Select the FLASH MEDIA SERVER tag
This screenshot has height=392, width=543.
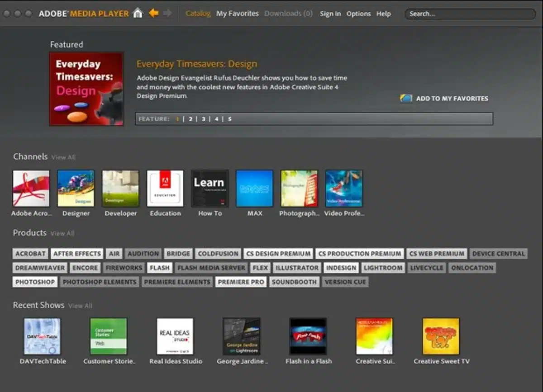pyautogui.click(x=211, y=268)
